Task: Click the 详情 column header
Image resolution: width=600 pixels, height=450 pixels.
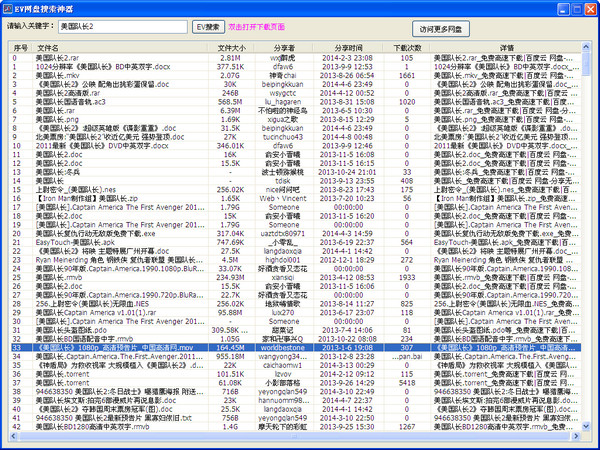Action: 507,48
